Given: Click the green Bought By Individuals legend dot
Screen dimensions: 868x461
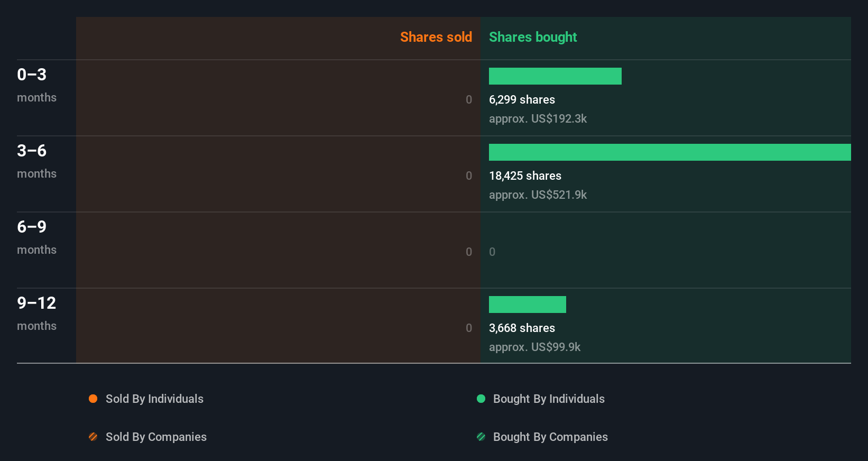Looking at the screenshot, I should point(481,399).
